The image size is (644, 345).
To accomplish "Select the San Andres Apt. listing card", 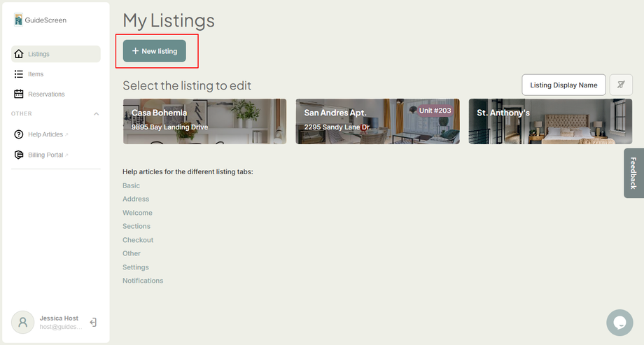I will (x=377, y=121).
